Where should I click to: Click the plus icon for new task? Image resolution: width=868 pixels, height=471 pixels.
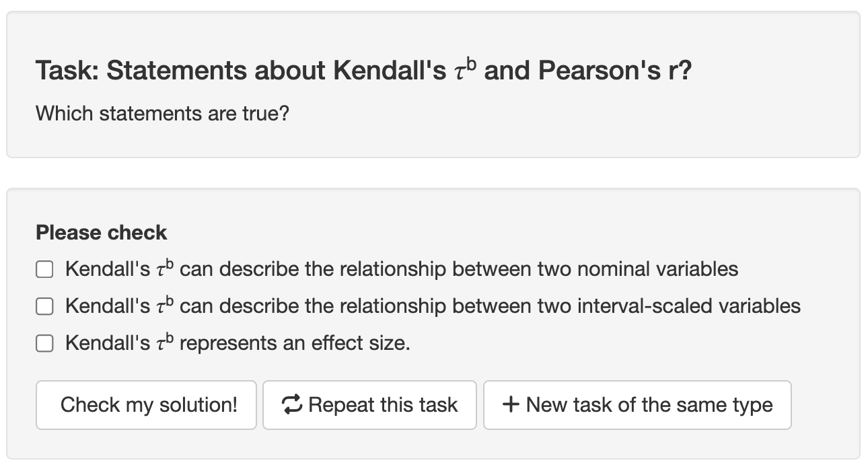[x=511, y=405]
